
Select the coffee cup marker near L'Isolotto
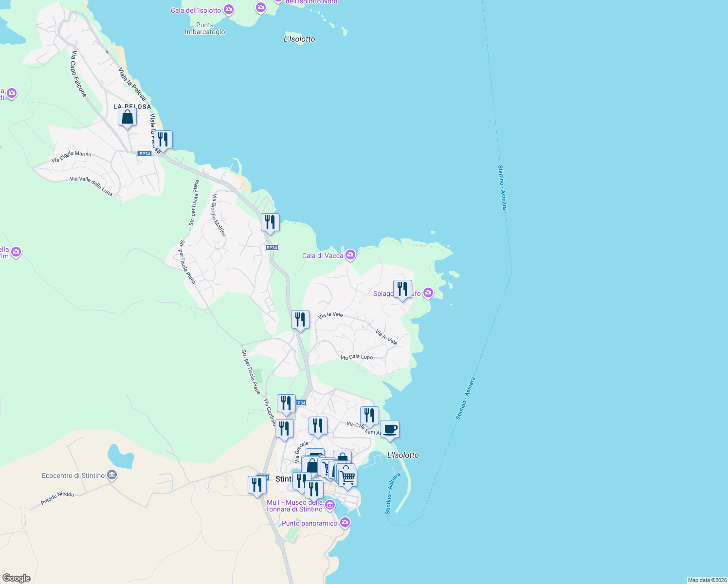click(390, 429)
